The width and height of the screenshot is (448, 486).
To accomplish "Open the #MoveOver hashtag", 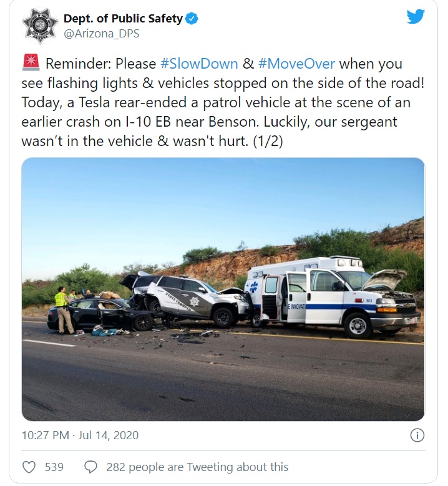I will point(296,64).
